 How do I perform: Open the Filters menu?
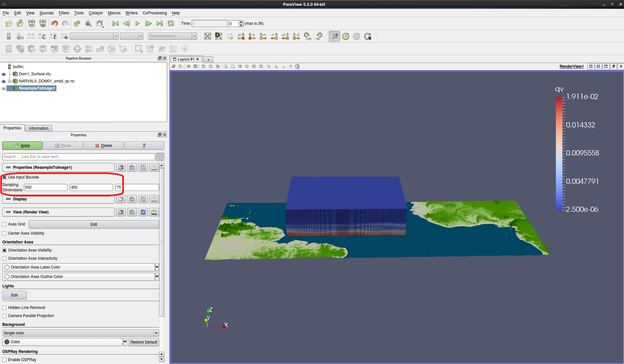click(x=64, y=13)
